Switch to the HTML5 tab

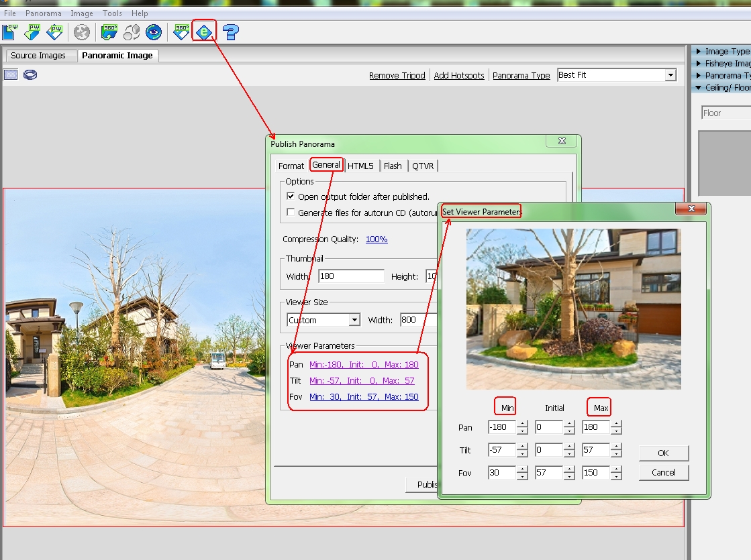tap(360, 166)
